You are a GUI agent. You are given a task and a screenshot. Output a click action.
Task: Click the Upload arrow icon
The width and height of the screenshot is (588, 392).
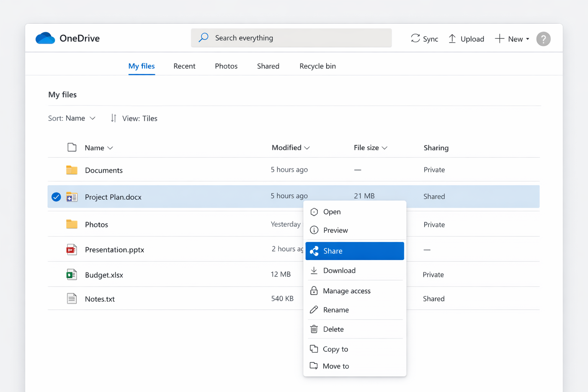point(452,39)
